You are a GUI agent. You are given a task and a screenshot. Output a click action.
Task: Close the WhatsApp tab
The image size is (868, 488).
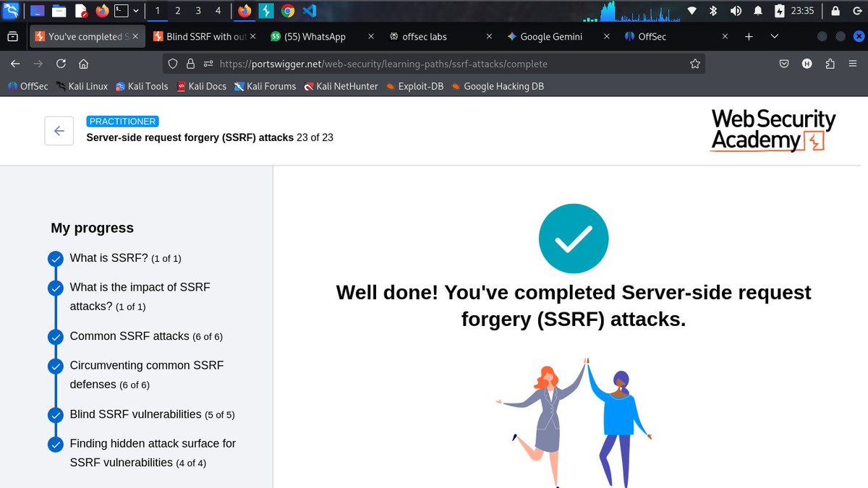click(x=370, y=36)
